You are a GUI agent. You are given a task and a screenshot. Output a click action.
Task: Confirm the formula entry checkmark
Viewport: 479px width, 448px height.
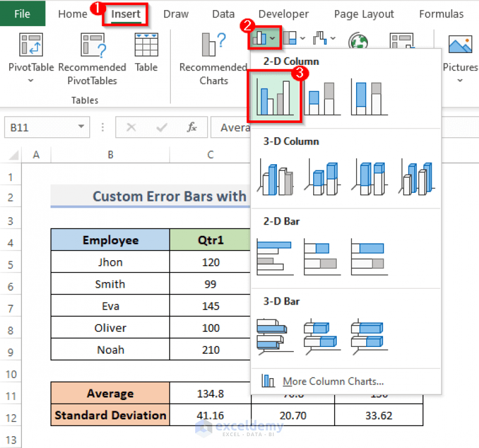[x=162, y=127]
